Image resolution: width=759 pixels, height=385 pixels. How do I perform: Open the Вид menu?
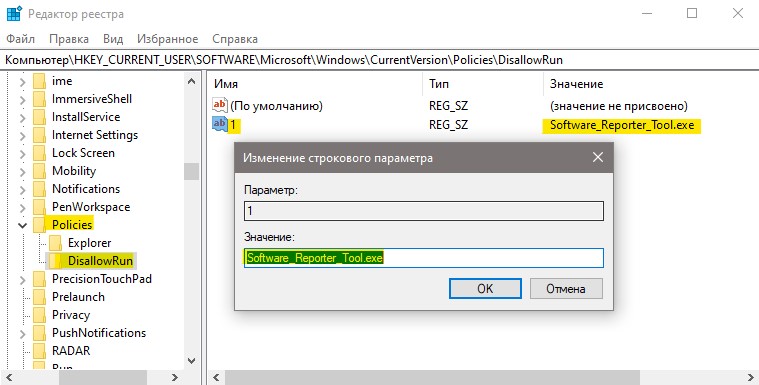(113, 39)
